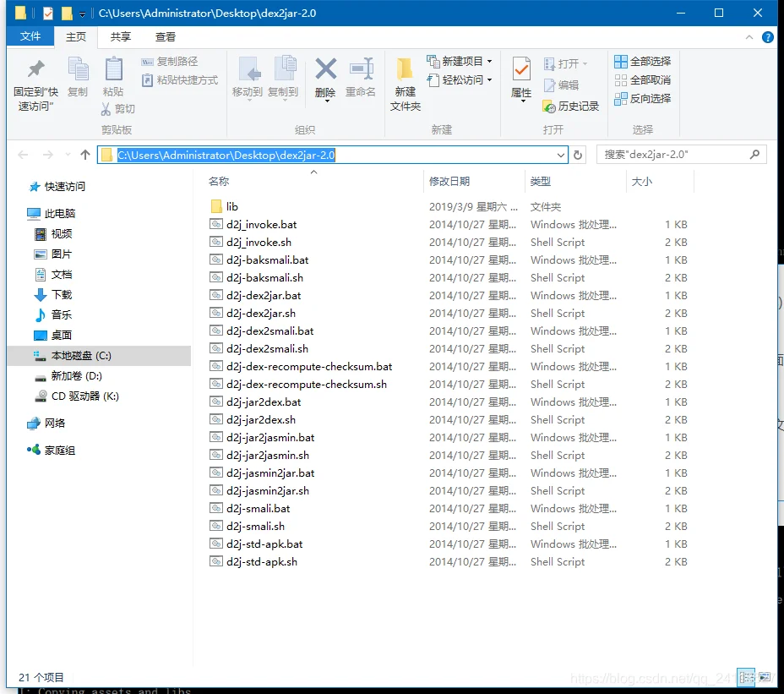Click the History icon
784x694 pixels.
pos(549,106)
